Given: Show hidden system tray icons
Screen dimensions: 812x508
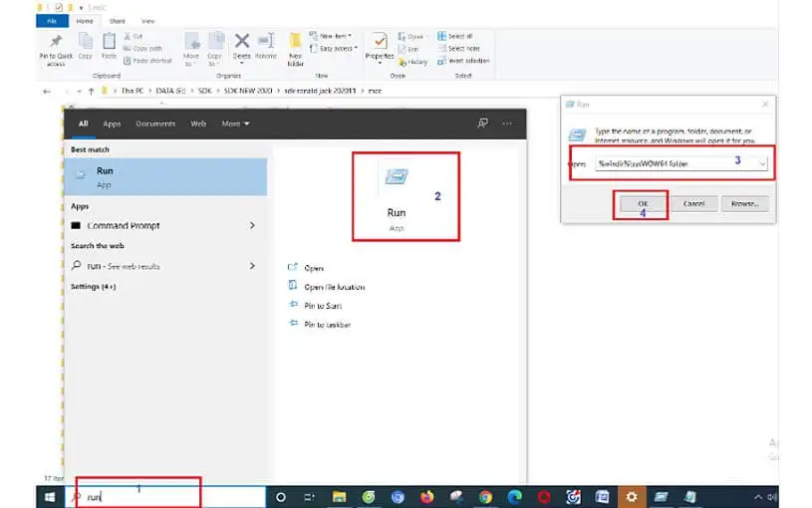Looking at the screenshot, I should point(757,497).
